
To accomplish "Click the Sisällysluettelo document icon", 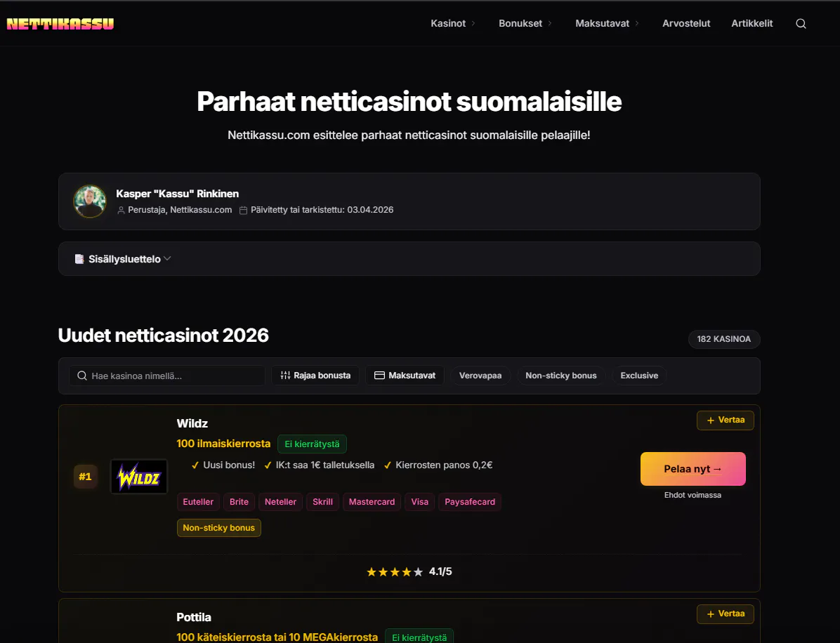I will (79, 259).
